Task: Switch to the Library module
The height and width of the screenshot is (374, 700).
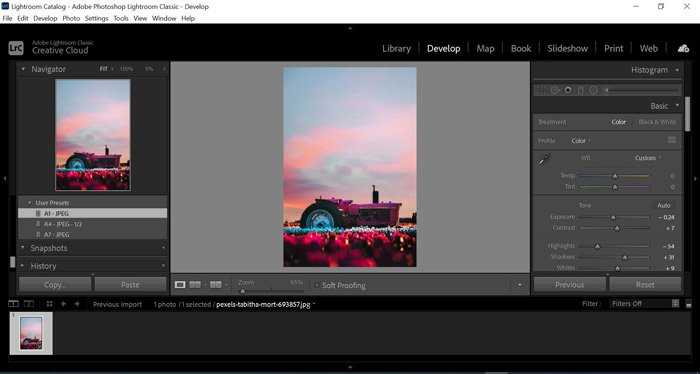Action: pos(396,49)
